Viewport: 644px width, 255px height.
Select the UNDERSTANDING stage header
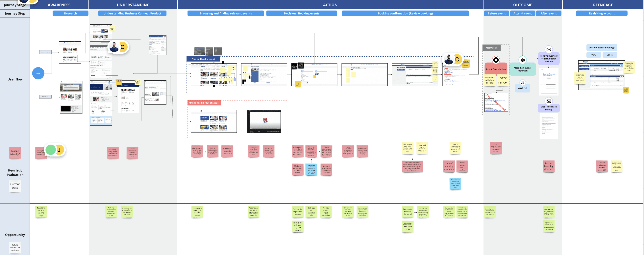click(x=133, y=5)
